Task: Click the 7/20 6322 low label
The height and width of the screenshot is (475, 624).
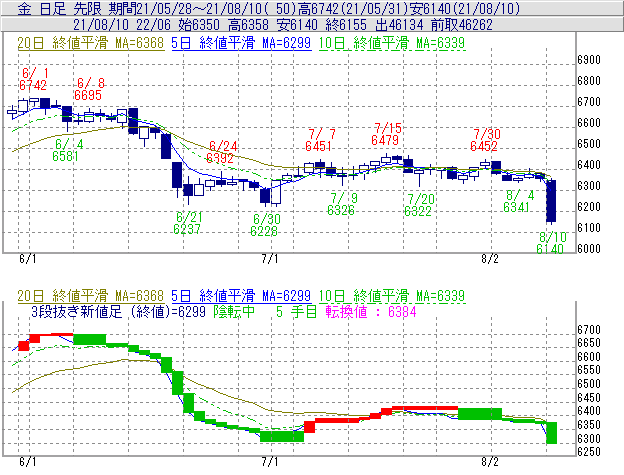Action: tap(419, 205)
